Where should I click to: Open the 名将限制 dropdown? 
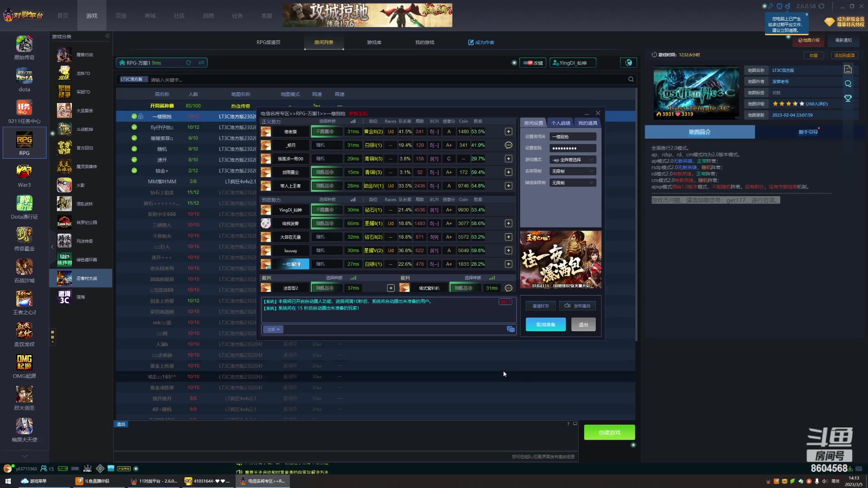[x=573, y=171]
